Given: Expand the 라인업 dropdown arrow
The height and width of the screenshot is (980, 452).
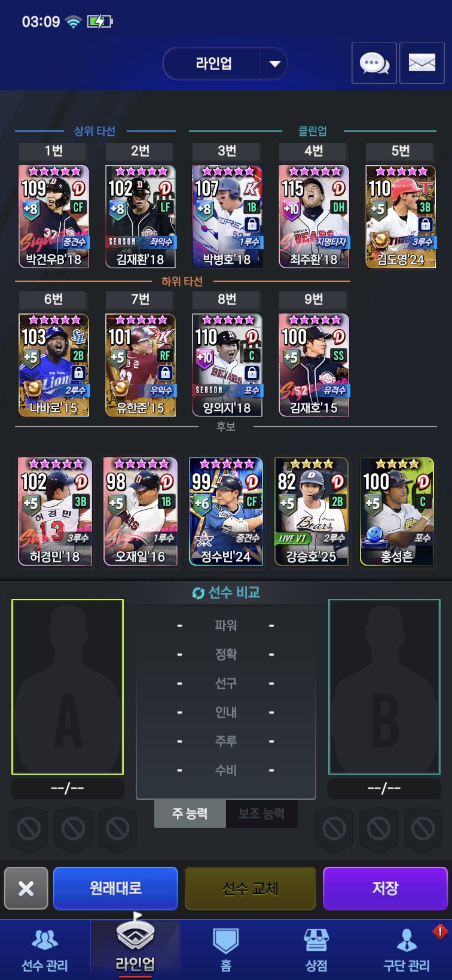Looking at the screenshot, I should pos(275,63).
